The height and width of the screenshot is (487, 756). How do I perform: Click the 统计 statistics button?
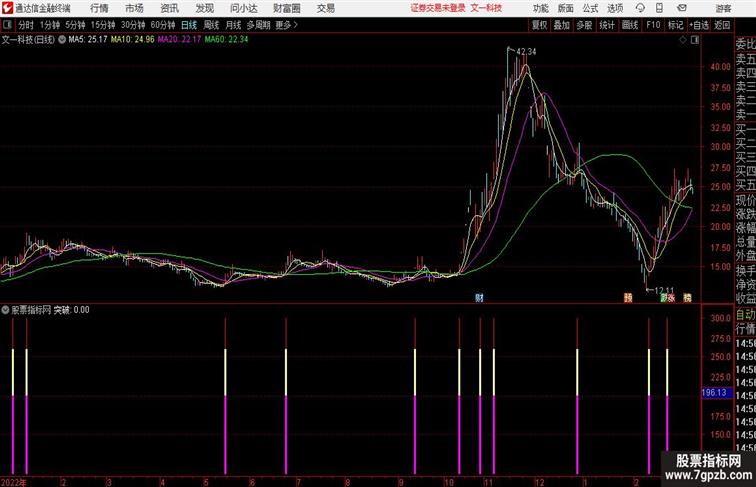[607, 25]
